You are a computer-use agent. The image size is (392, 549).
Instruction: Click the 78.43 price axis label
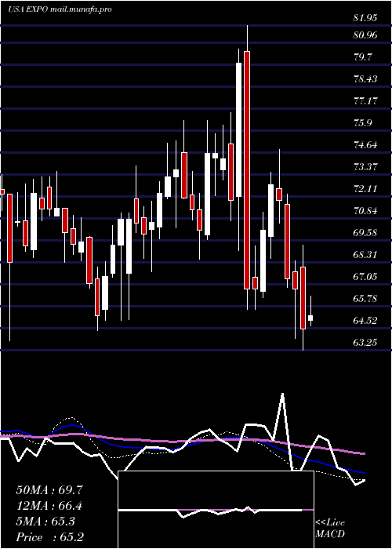(365, 78)
